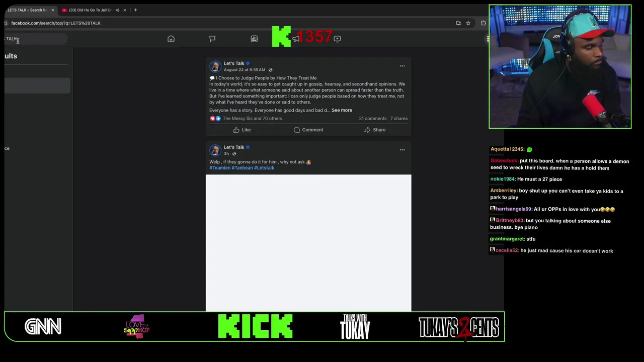644x362 pixels.
Task: Switch to LETS TALK - Search browser tab
Action: [28, 10]
